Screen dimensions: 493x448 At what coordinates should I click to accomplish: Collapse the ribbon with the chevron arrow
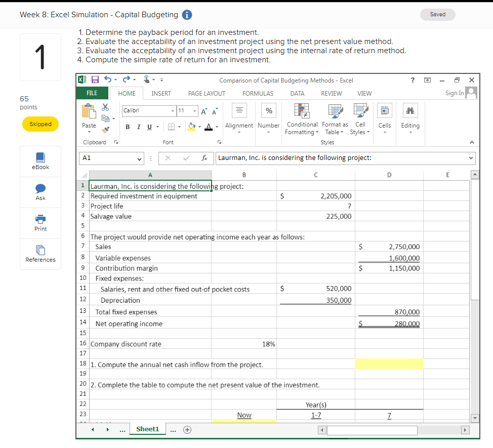tap(472, 142)
